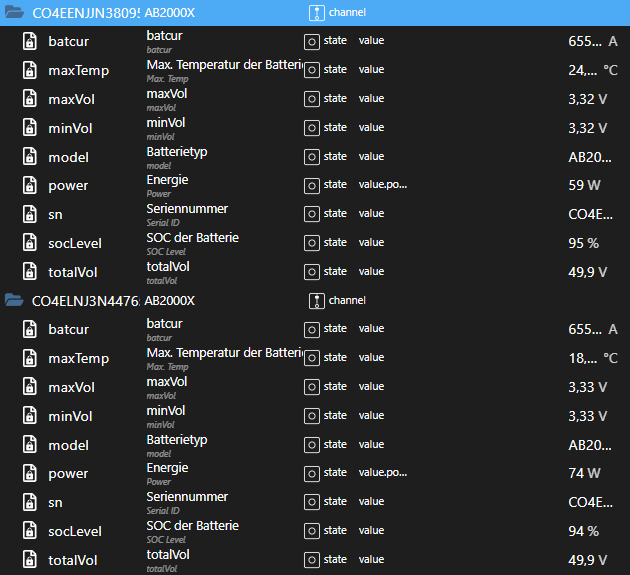Click state type icon in first batcur row

(312, 42)
